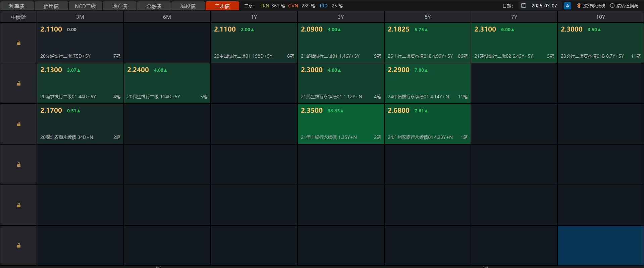
Task: Click the lock icon in the fourth row
Action: click(x=19, y=165)
